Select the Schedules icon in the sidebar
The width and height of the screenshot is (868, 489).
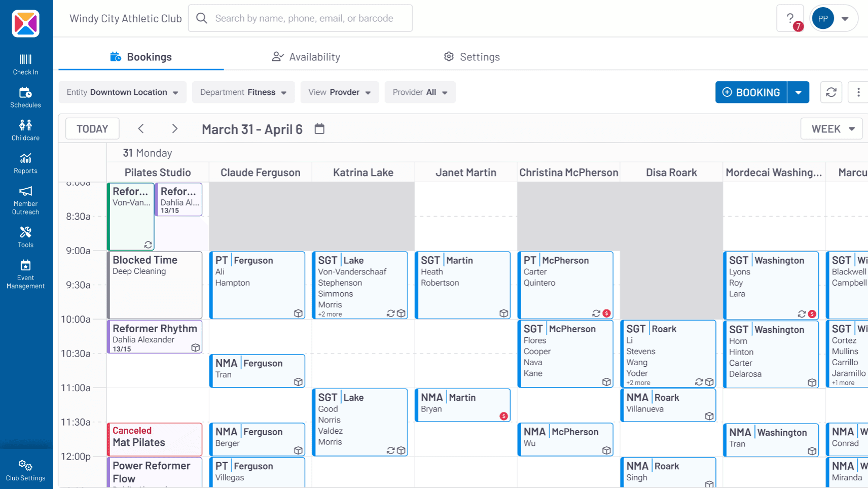pos(25,96)
